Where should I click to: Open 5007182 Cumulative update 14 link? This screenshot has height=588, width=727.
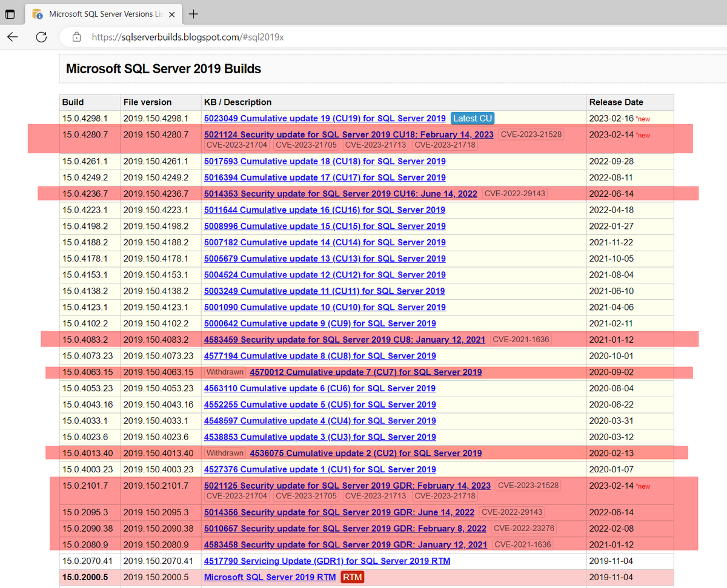tap(325, 242)
